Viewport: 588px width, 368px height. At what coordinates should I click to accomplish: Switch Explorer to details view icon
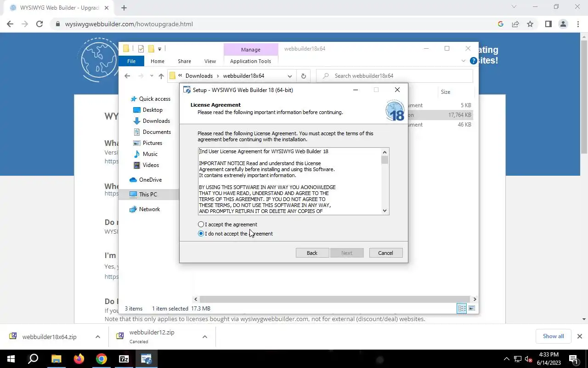coord(462,309)
